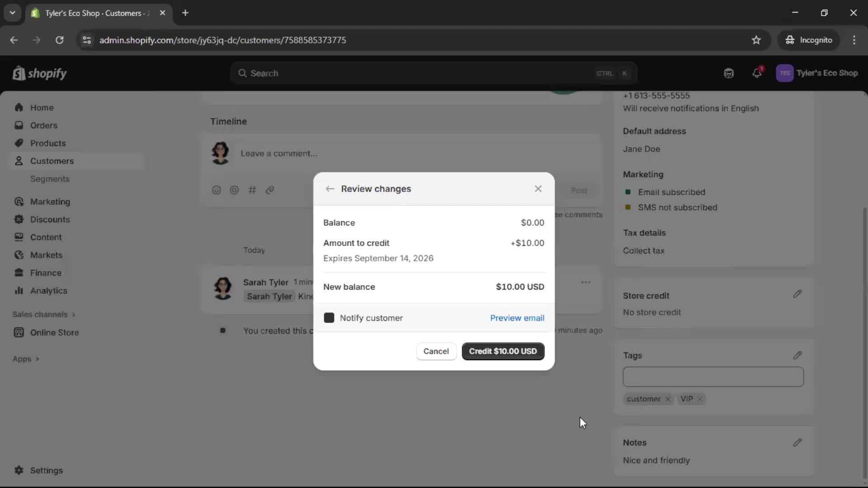This screenshot has height=488, width=868.
Task: Add a hashtag via the # icon
Action: click(x=252, y=190)
